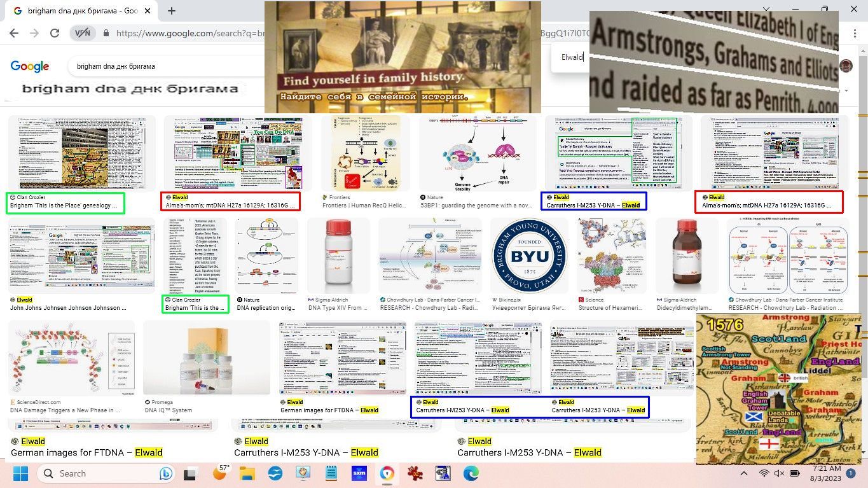Click the forward navigation arrow
The image size is (868, 488).
point(34,33)
